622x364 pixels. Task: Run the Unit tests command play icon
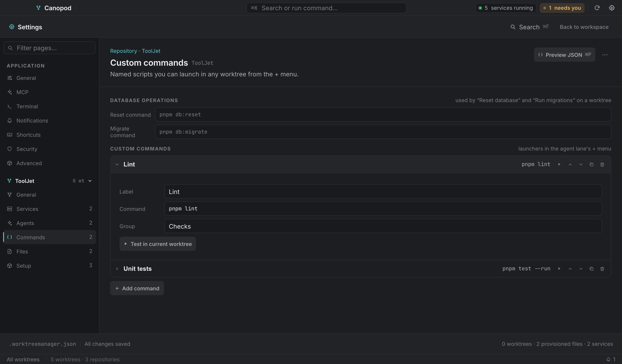pyautogui.click(x=559, y=269)
